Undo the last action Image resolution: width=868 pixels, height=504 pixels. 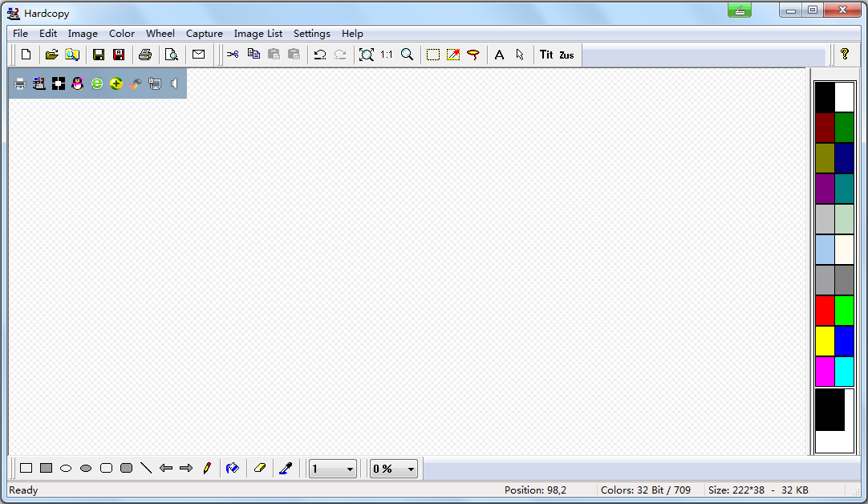pos(320,54)
